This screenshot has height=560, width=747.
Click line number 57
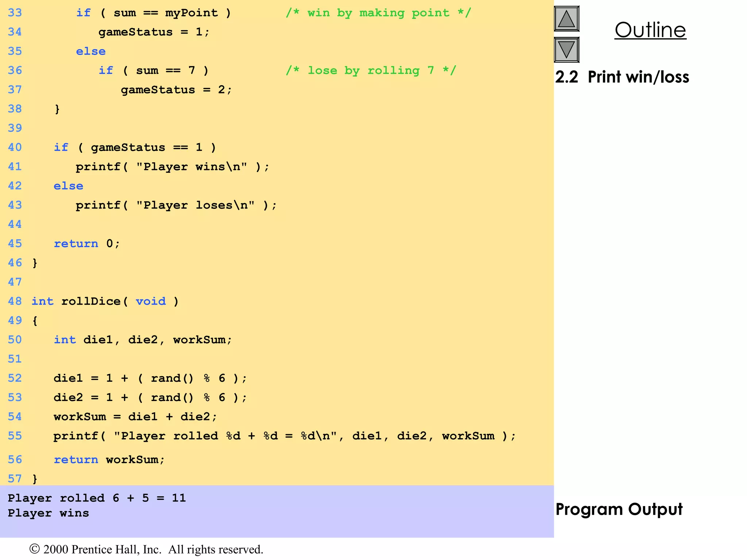(x=15, y=479)
